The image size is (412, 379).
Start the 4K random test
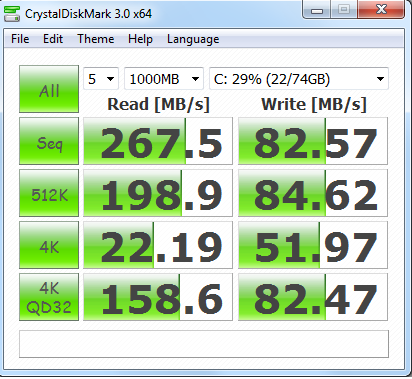point(49,245)
